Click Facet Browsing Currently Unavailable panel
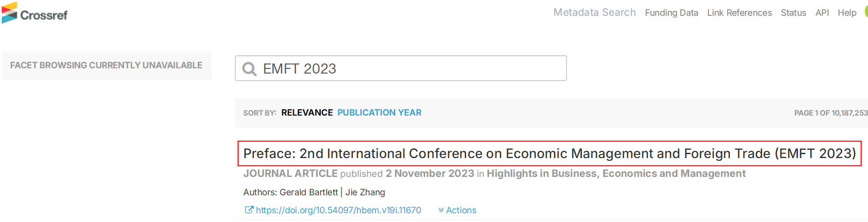The height and width of the screenshot is (222, 868). click(106, 65)
